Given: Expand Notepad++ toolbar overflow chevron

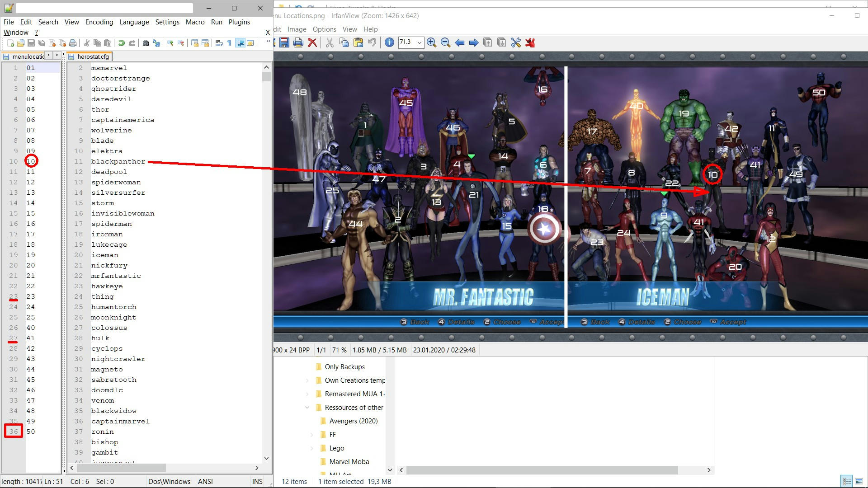Looking at the screenshot, I should [x=268, y=41].
